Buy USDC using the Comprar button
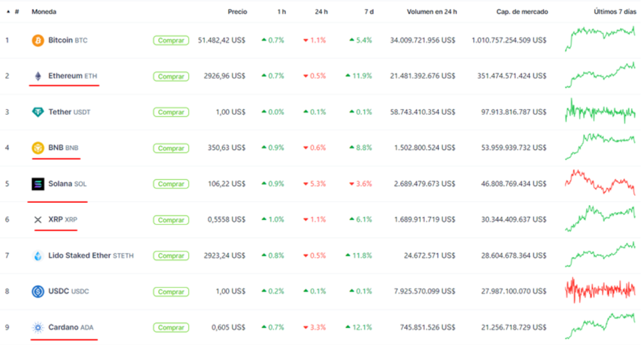 coord(171,292)
